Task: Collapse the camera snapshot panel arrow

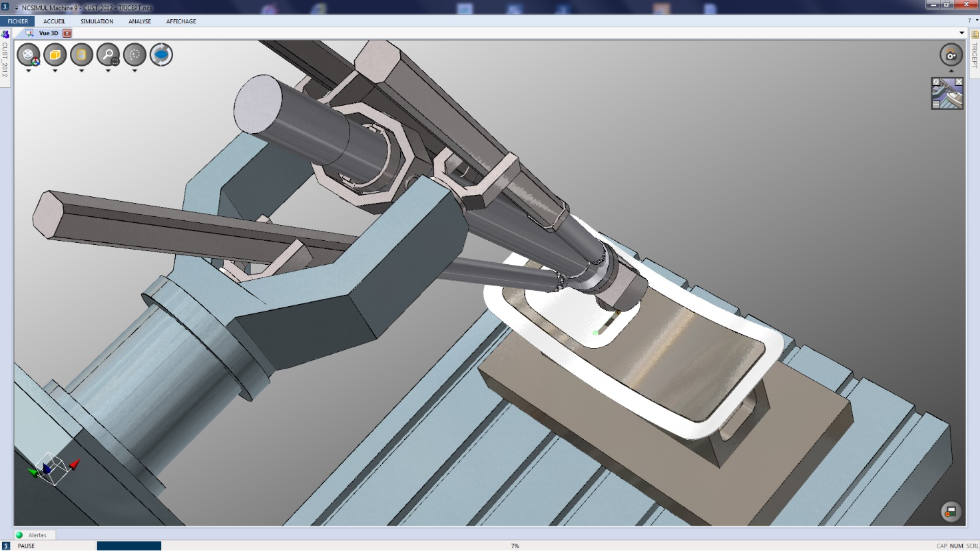Action: point(951,71)
